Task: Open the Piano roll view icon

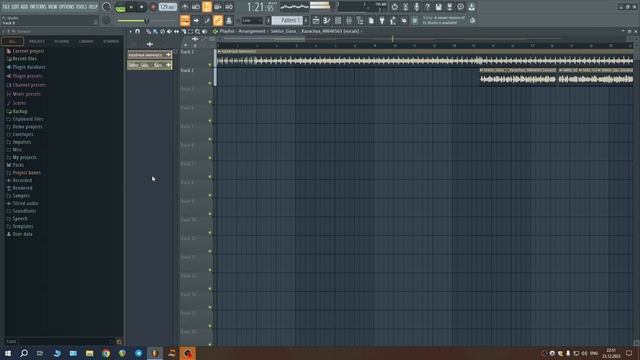Action: pos(327,20)
